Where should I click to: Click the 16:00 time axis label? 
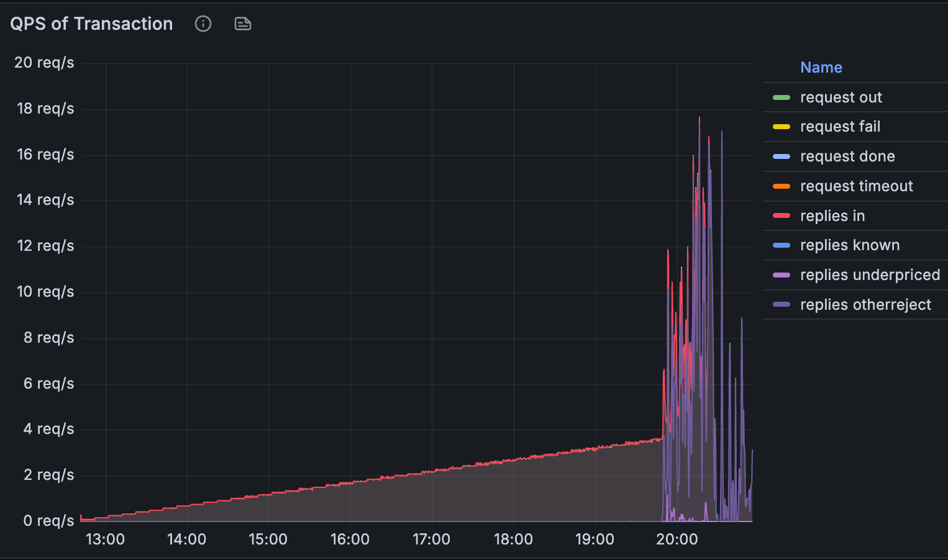click(x=350, y=539)
